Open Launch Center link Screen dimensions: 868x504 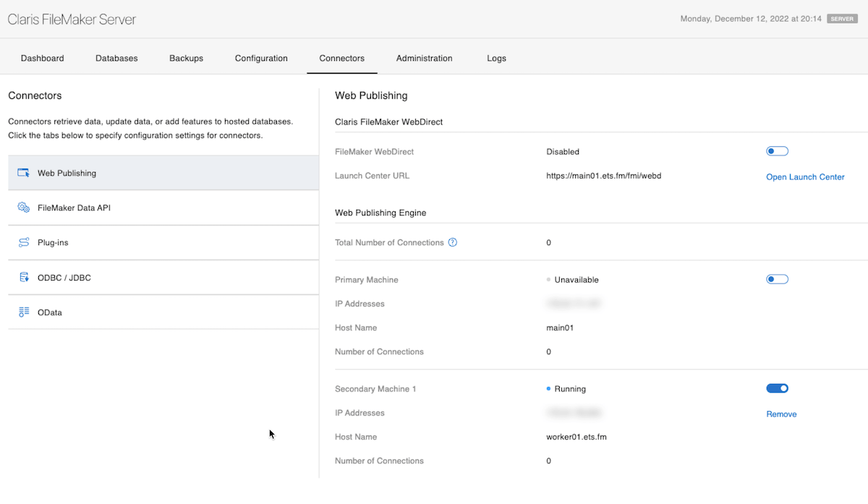(x=805, y=177)
